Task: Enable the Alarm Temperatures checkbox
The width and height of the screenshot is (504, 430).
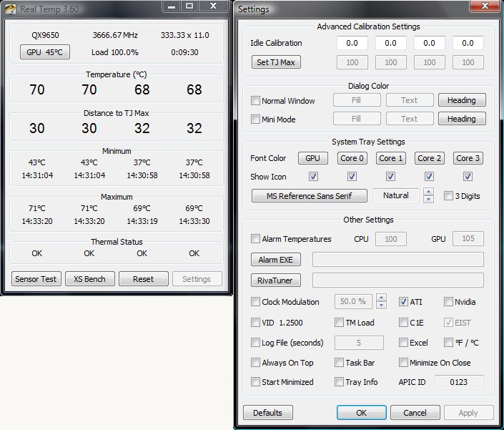Action: 256,239
